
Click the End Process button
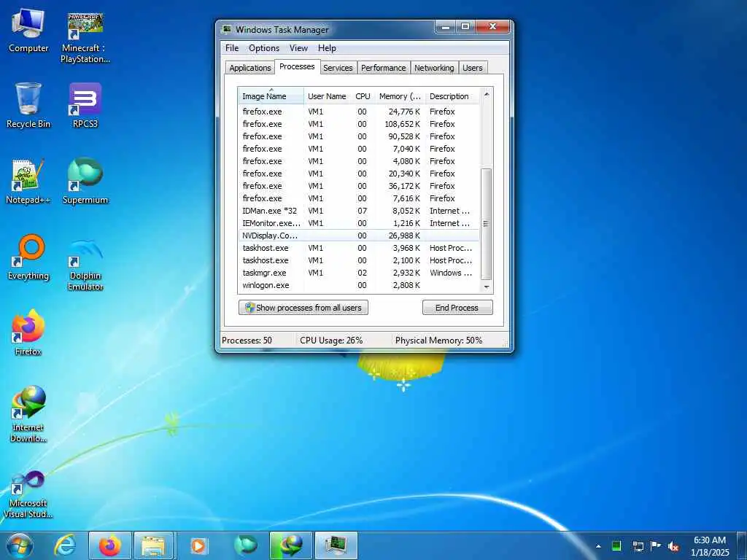(x=457, y=308)
